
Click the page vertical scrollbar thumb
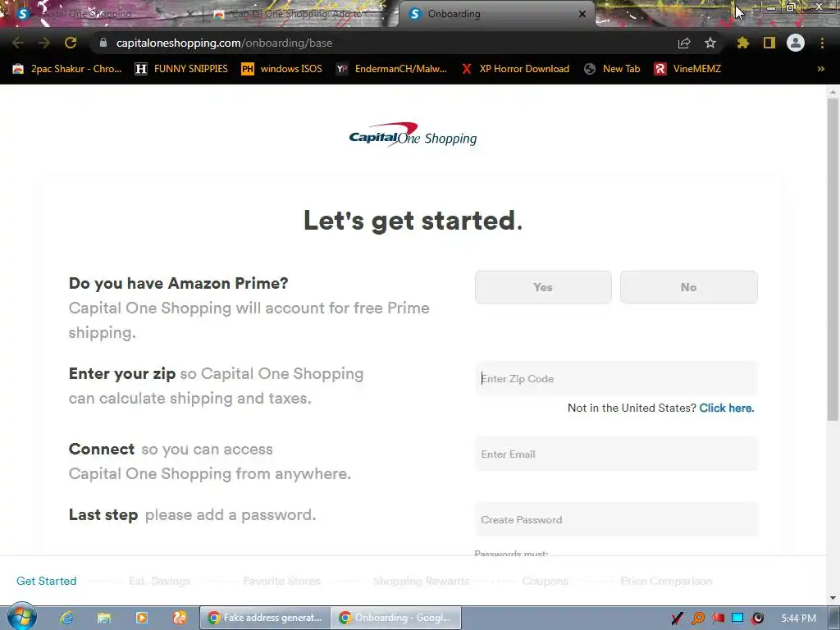pos(833,258)
